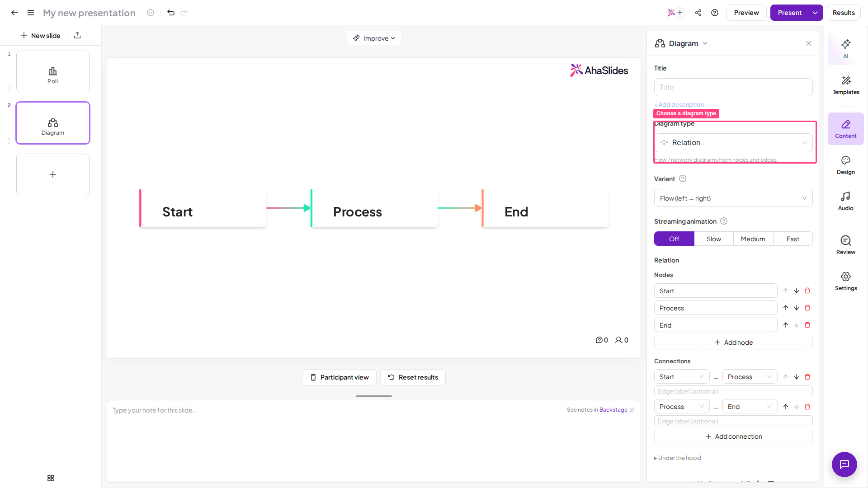Open the Settings sidebar panel
868x488 pixels.
[845, 282]
